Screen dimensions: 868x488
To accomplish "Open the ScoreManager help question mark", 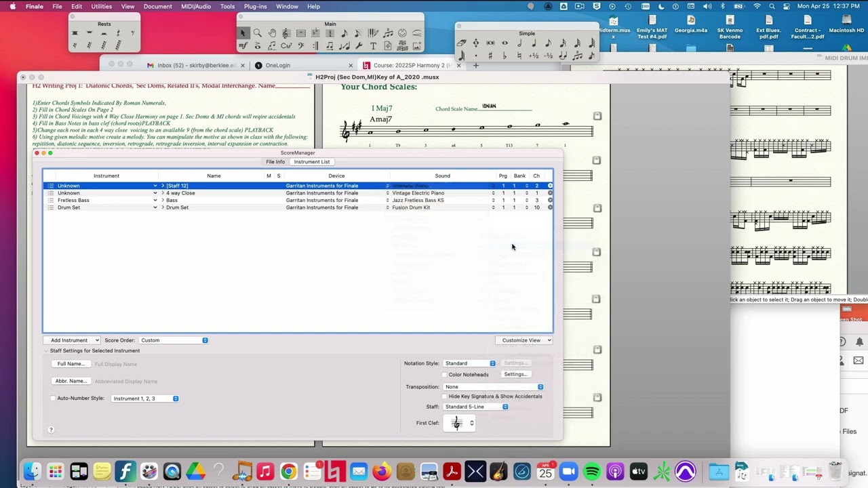I will pos(51,430).
